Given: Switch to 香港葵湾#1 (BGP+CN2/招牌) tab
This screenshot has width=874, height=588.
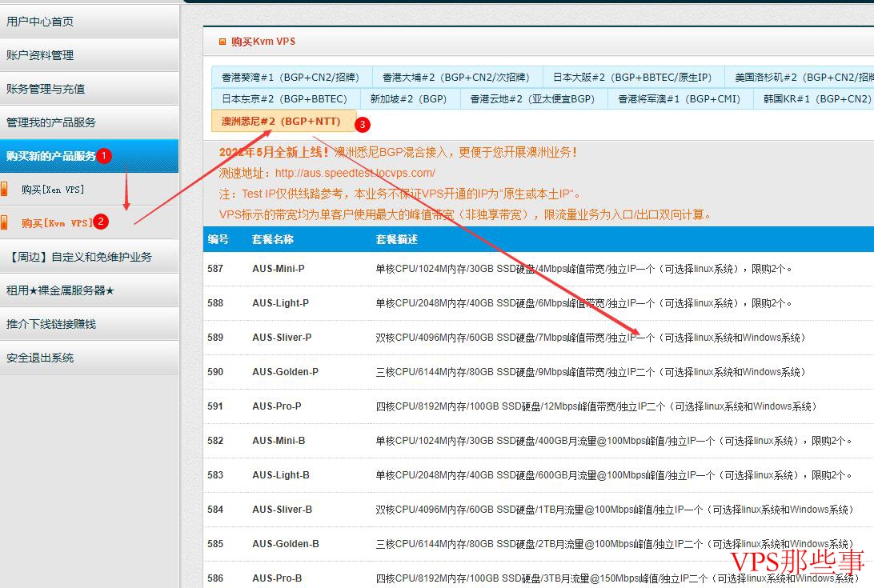Looking at the screenshot, I should [x=290, y=78].
